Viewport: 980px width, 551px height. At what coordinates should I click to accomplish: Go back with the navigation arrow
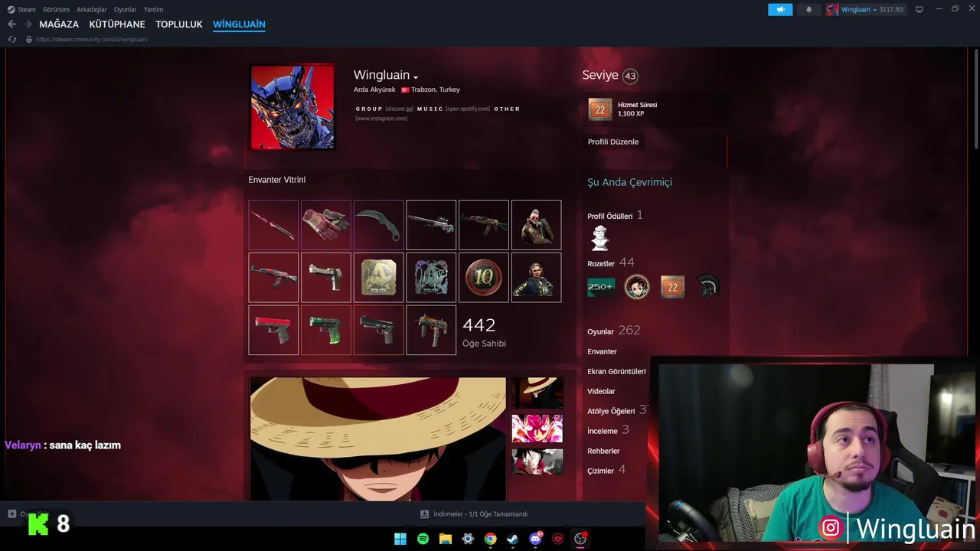pyautogui.click(x=11, y=24)
